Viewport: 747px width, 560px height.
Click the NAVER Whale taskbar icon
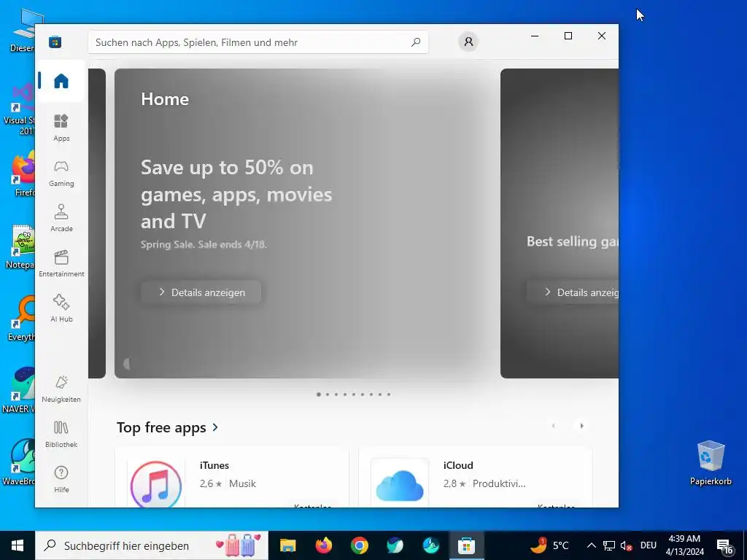(395, 545)
